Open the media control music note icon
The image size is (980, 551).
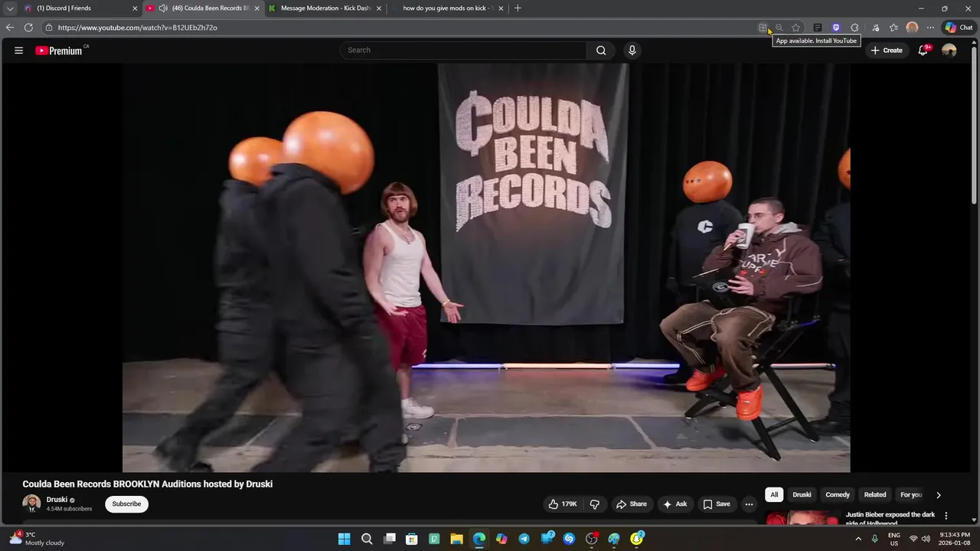click(x=876, y=28)
